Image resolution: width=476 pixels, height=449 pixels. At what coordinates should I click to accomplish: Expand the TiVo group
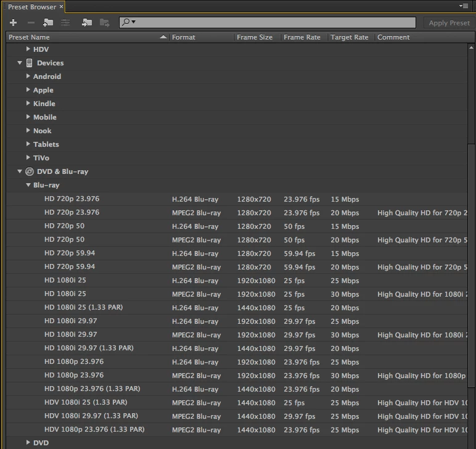[x=28, y=157]
